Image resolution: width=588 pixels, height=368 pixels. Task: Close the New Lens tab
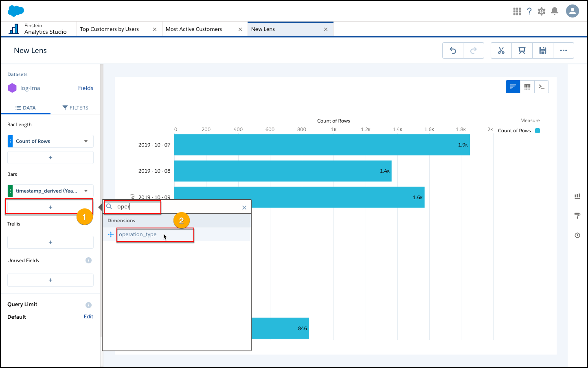point(326,29)
